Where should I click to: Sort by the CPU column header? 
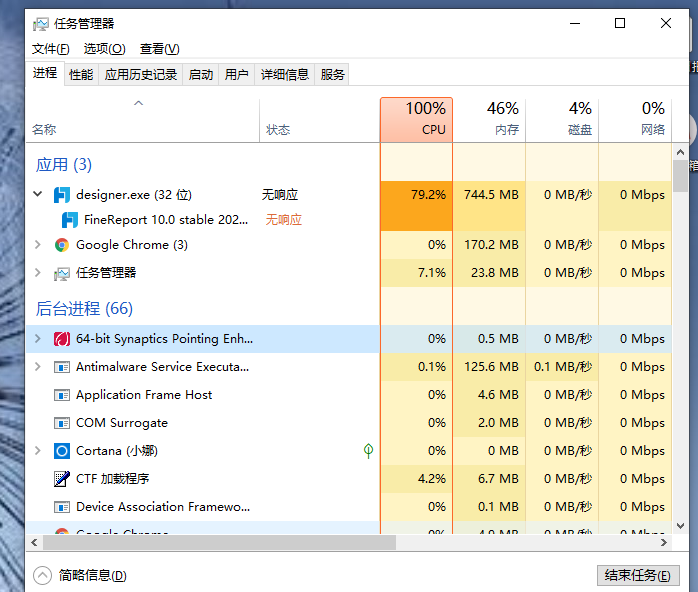pyautogui.click(x=416, y=120)
